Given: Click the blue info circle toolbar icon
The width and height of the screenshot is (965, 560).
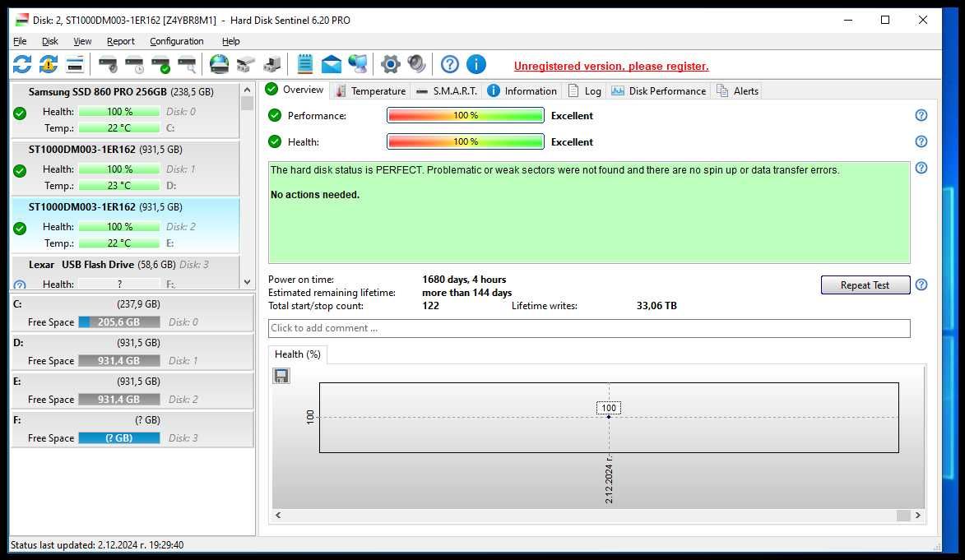Looking at the screenshot, I should (476, 64).
